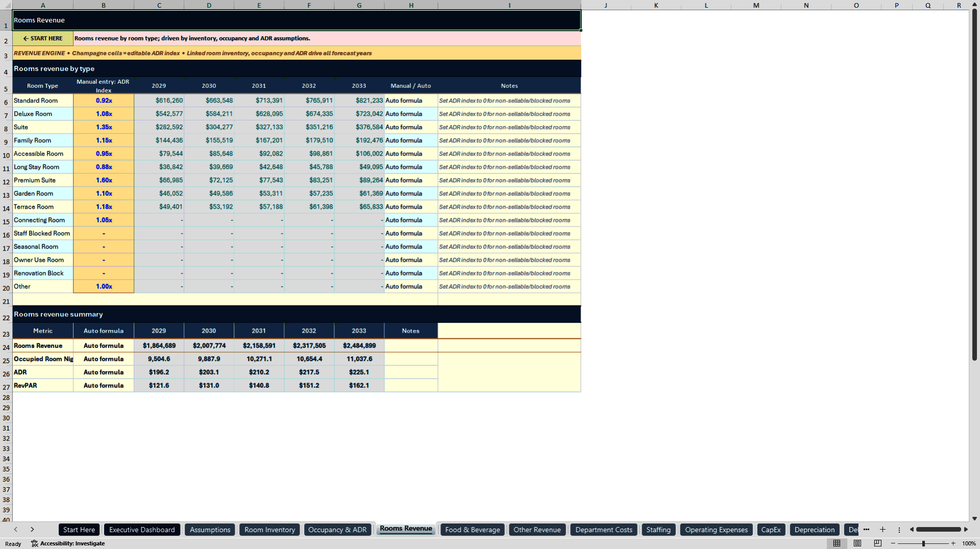Switch to Room Inventory sheet tab
The height and width of the screenshot is (549, 980).
(x=269, y=530)
